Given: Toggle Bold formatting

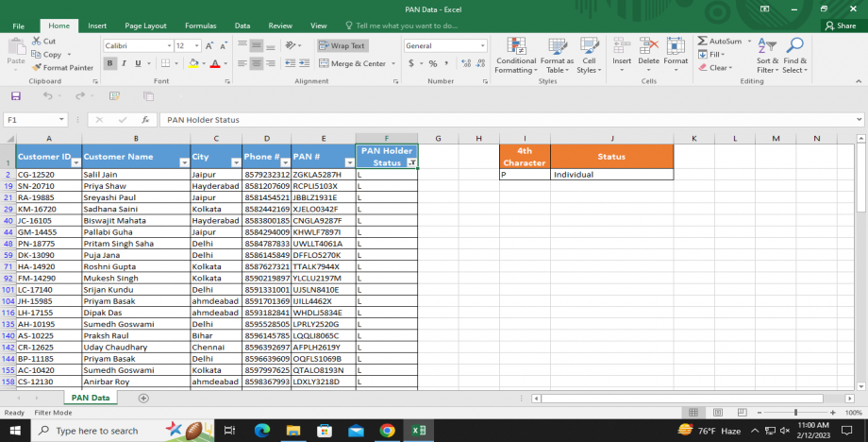Looking at the screenshot, I should [x=111, y=63].
